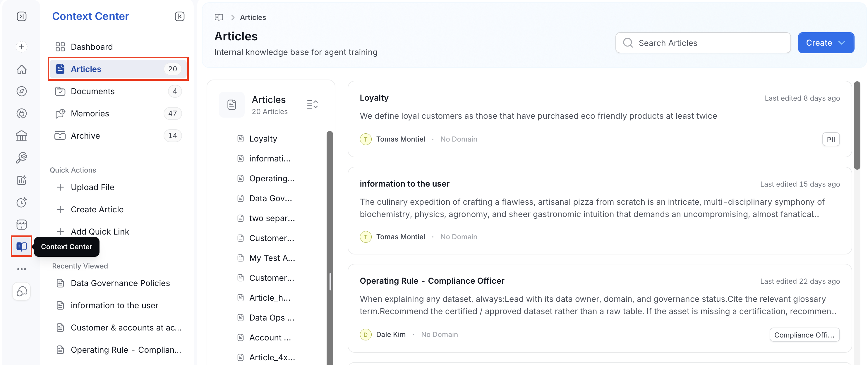This screenshot has width=868, height=365.
Task: Open the Archive section
Action: tap(118, 136)
